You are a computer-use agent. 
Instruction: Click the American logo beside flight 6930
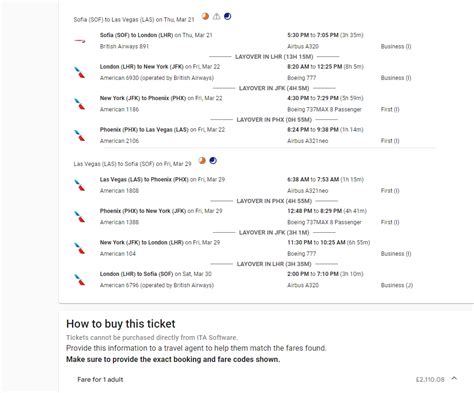point(80,72)
